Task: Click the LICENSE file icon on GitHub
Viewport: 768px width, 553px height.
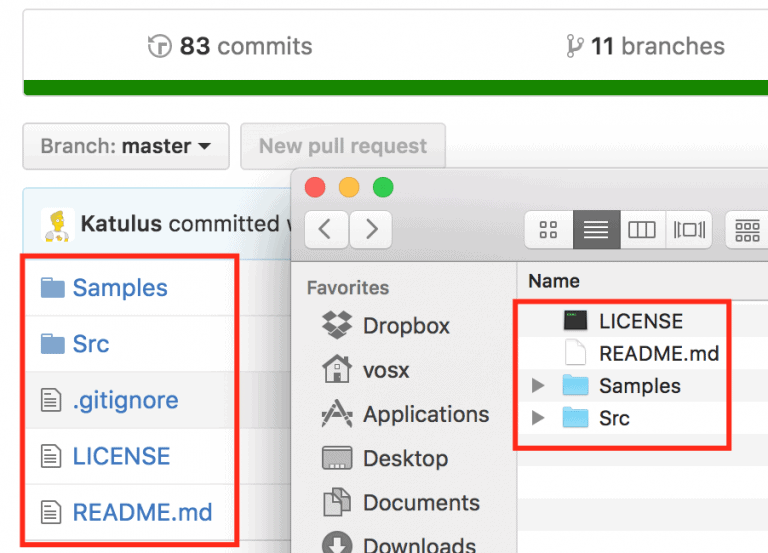Action: pyautogui.click(x=51, y=456)
